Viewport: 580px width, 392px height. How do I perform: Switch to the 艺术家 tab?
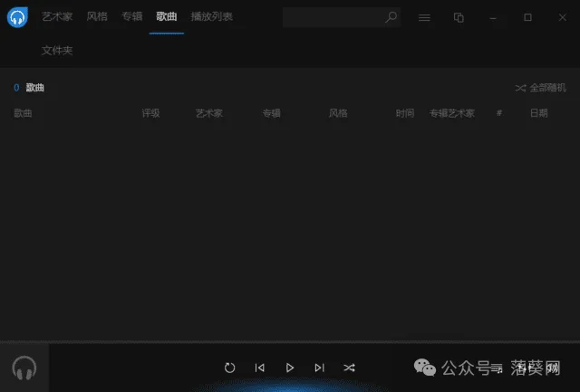tap(57, 16)
